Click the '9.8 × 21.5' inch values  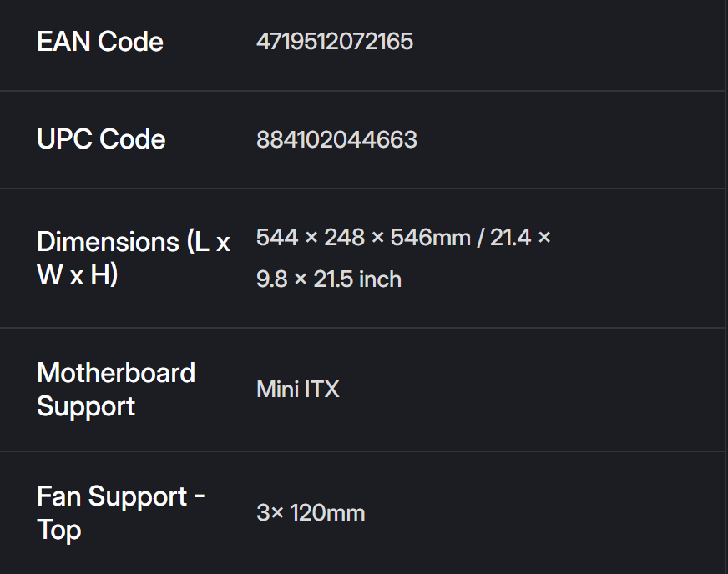pos(304,279)
